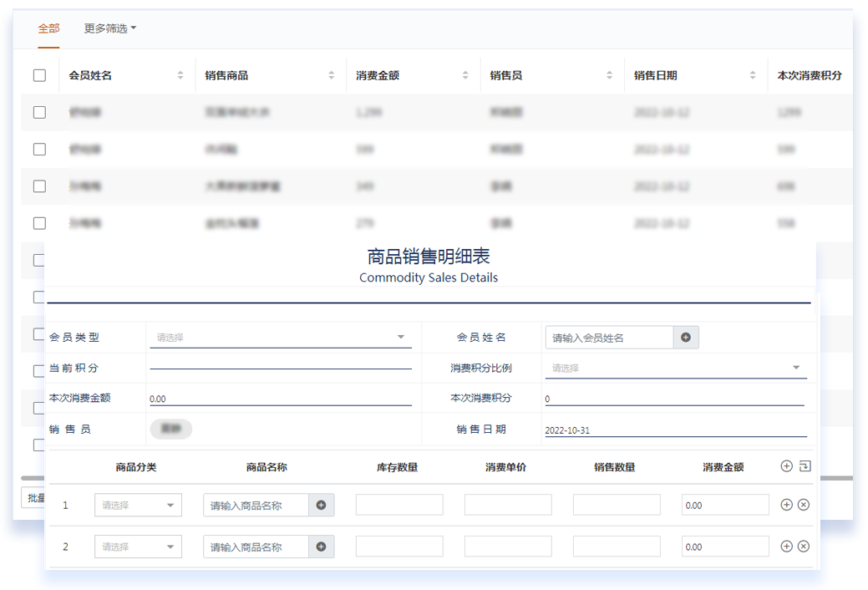
Task: Click the collapse icon right of the header plus icon
Action: click(x=804, y=466)
